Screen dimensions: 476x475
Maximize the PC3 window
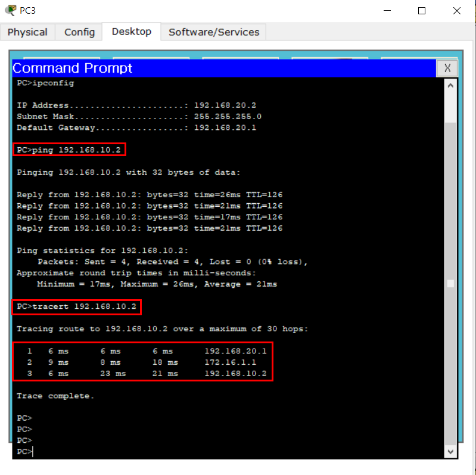pyautogui.click(x=422, y=11)
